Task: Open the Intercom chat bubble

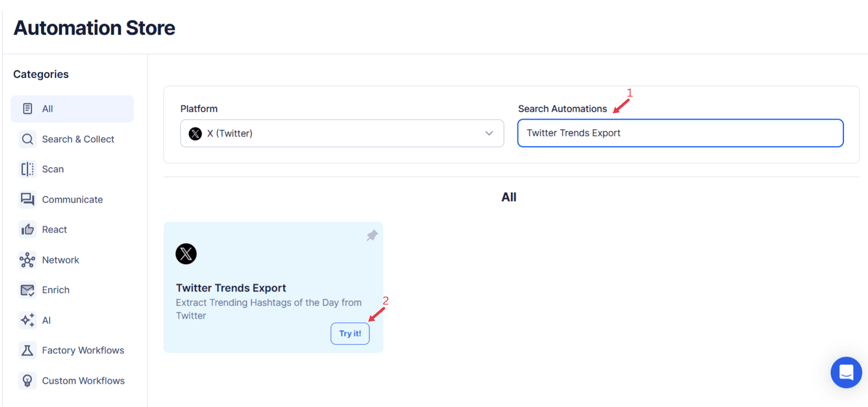Action: pos(846,372)
